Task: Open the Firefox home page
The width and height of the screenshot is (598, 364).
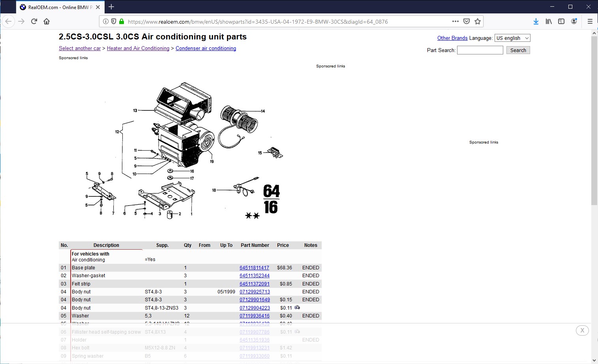Action: [x=47, y=21]
